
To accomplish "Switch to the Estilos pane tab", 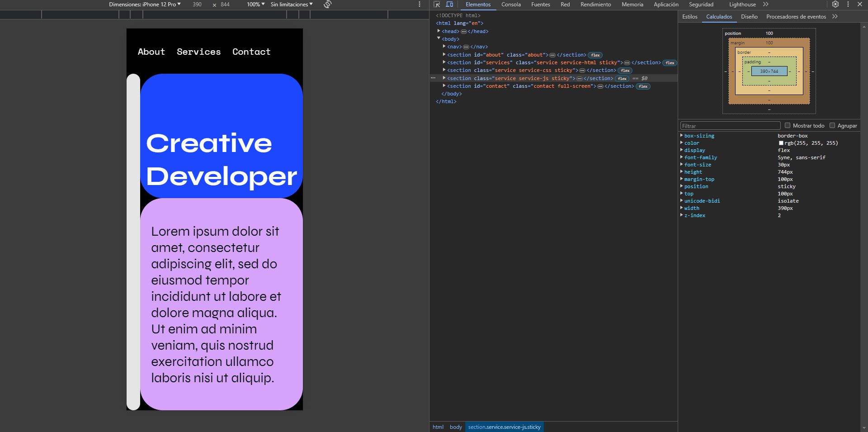I will [689, 17].
